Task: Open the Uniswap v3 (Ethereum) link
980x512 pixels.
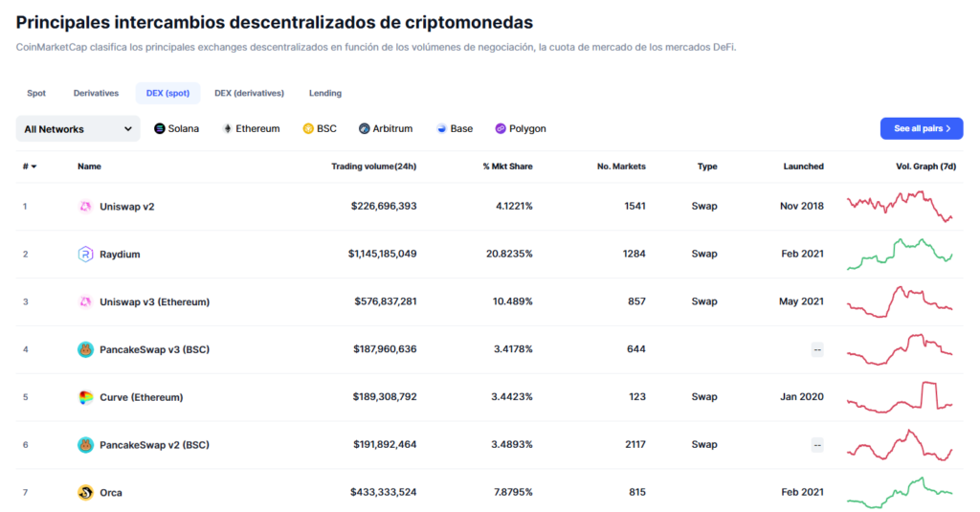Action: [154, 302]
